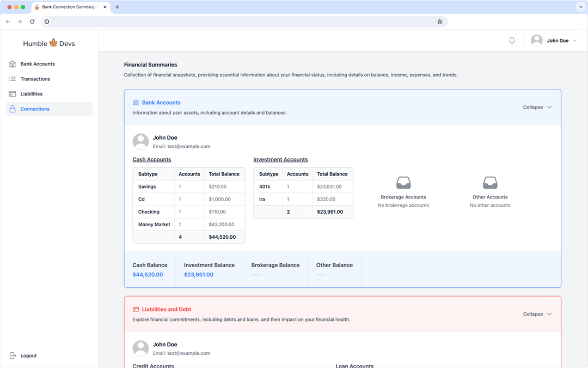
Task: Reload the page
Action: click(32, 22)
